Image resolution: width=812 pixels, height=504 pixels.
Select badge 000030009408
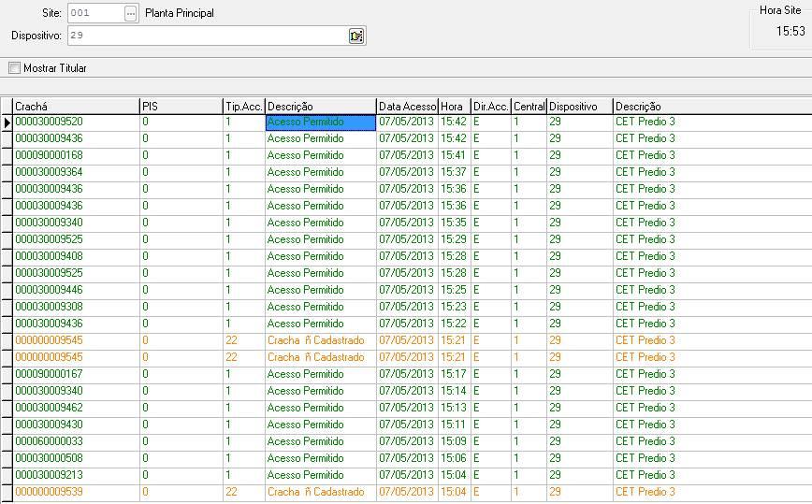[x=49, y=256]
